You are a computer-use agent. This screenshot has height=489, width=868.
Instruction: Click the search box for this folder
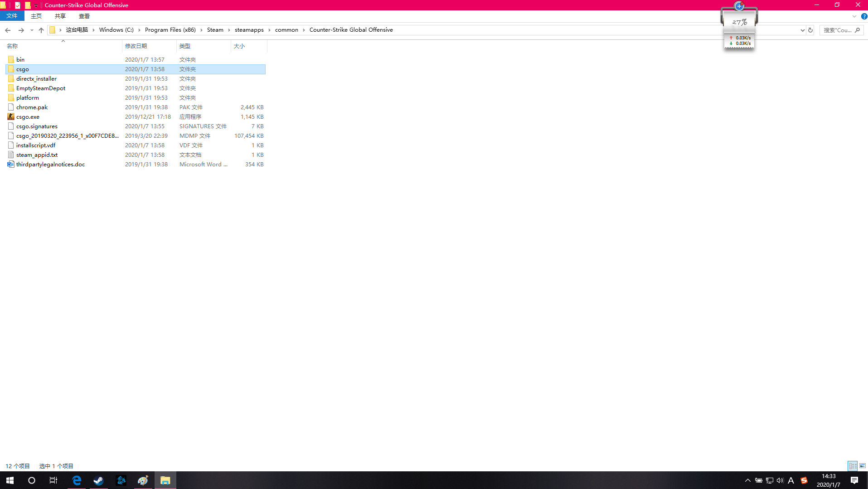pos(841,30)
